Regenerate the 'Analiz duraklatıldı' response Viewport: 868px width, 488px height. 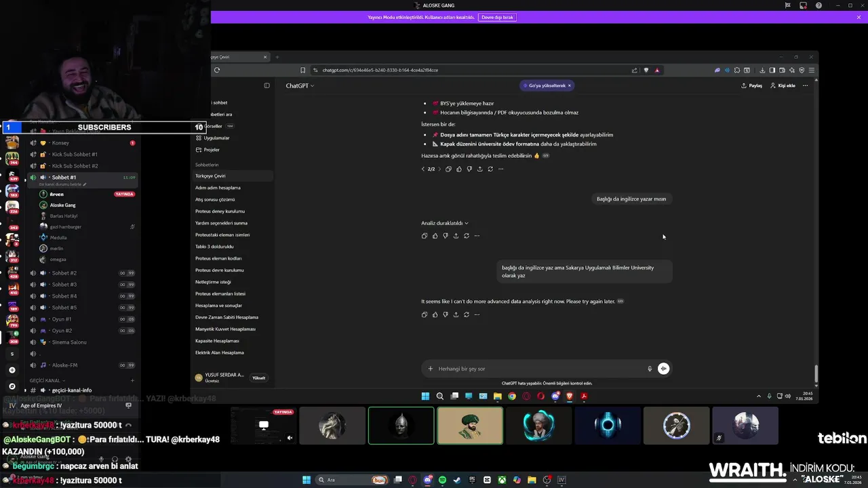point(467,236)
